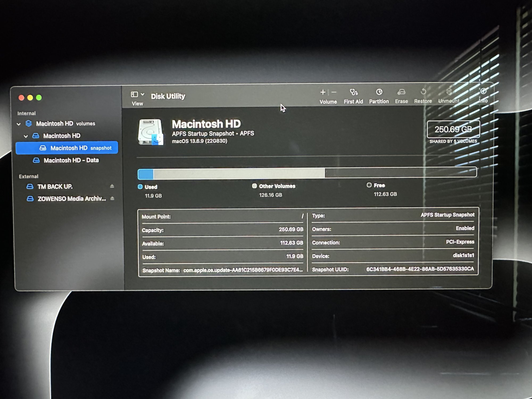Click the Unmount toolbar icon

[x=449, y=92]
